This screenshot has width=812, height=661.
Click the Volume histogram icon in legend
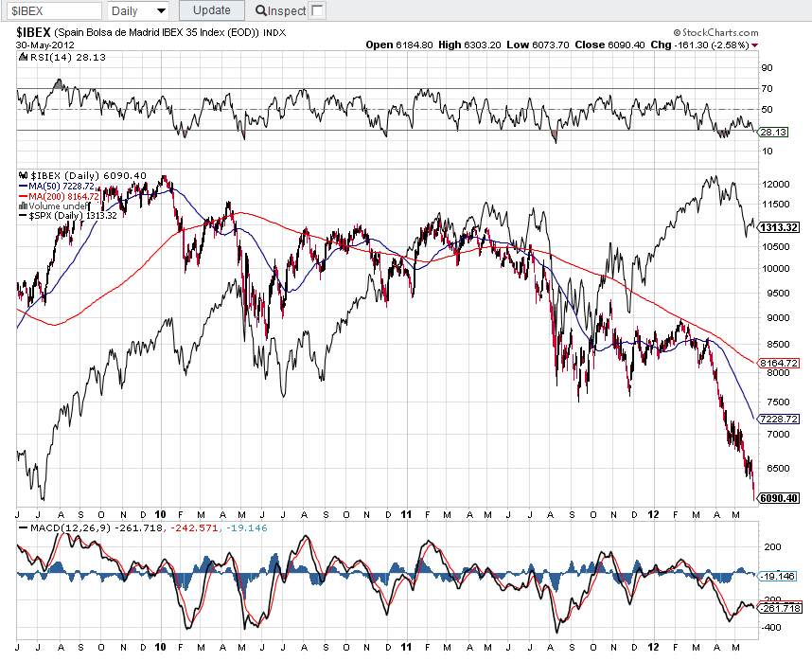coord(23,205)
